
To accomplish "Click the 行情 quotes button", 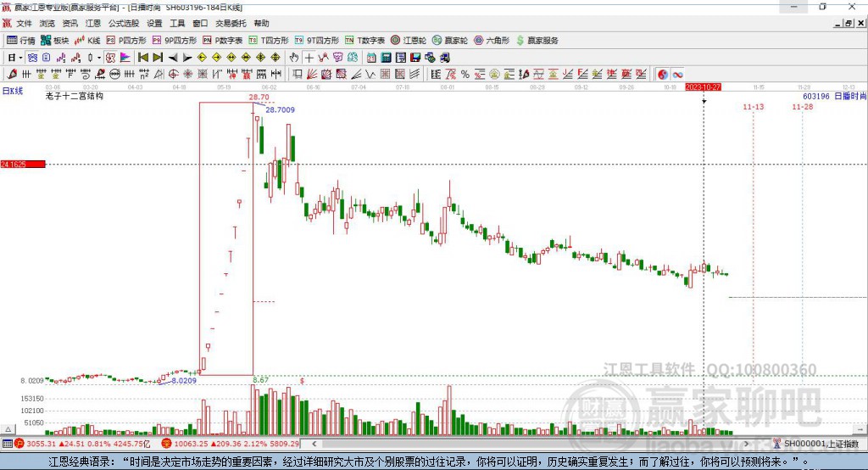I will tap(21, 41).
